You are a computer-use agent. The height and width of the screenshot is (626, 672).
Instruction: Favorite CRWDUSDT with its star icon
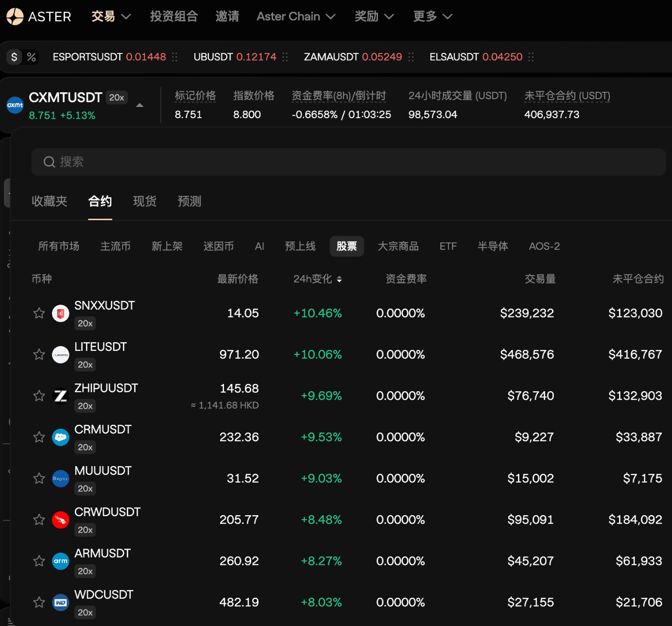pyautogui.click(x=39, y=520)
